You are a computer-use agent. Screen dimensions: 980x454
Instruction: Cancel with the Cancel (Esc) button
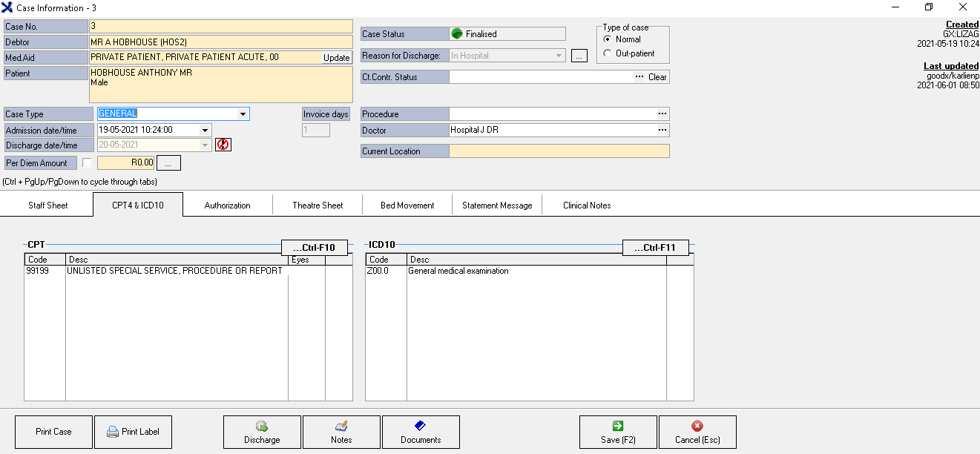697,432
